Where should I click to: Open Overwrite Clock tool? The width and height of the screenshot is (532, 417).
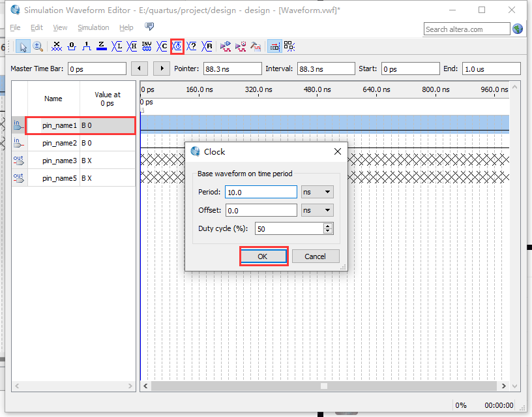coord(177,46)
